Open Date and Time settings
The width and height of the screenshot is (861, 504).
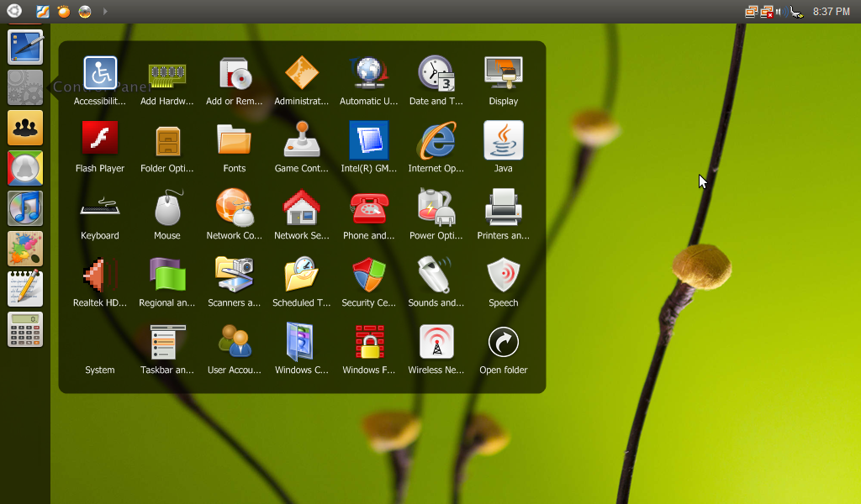click(x=436, y=73)
